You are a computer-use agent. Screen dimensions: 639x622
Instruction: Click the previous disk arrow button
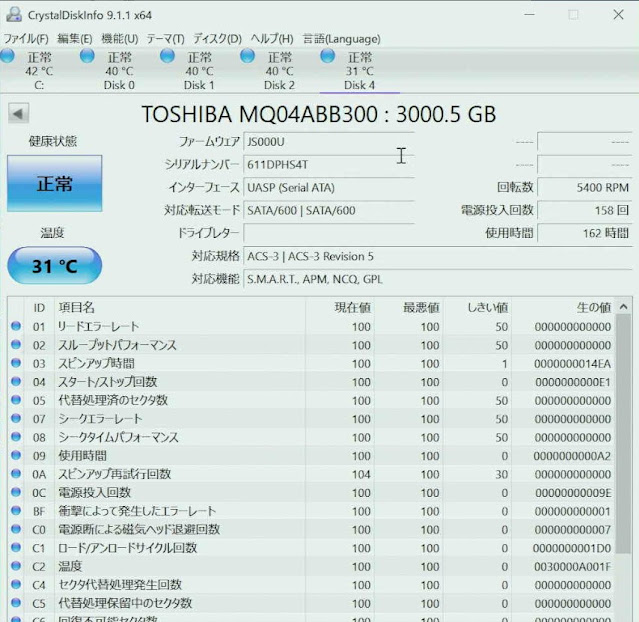[x=18, y=113]
